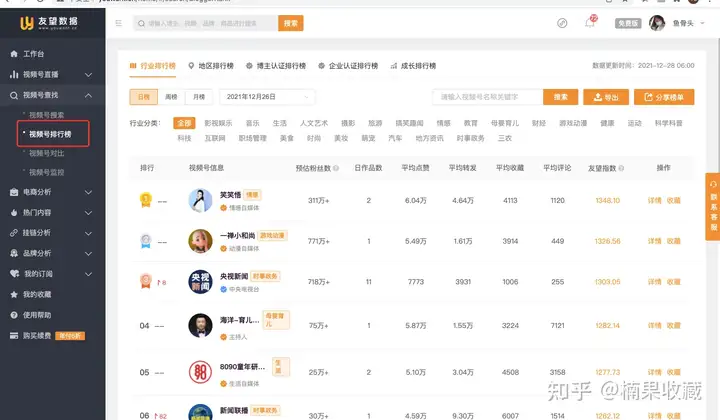Image resolution: width=720 pixels, height=420 pixels.
Task: Click the 导出 export button
Action: (x=606, y=97)
